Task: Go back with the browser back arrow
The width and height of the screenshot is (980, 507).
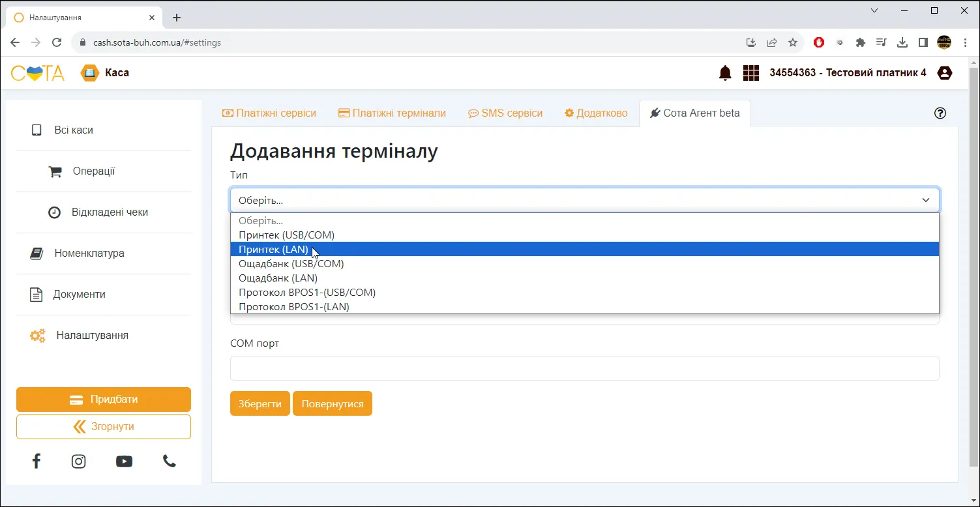Action: [x=15, y=42]
